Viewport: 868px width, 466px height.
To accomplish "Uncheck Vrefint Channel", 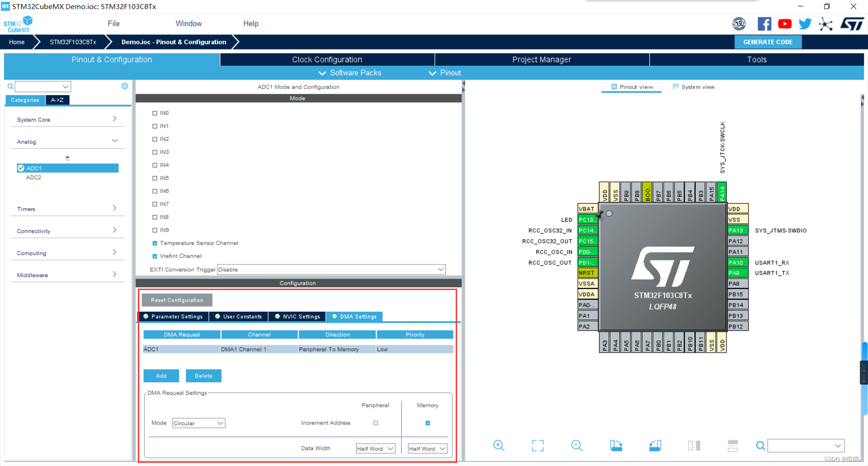I will [x=155, y=256].
